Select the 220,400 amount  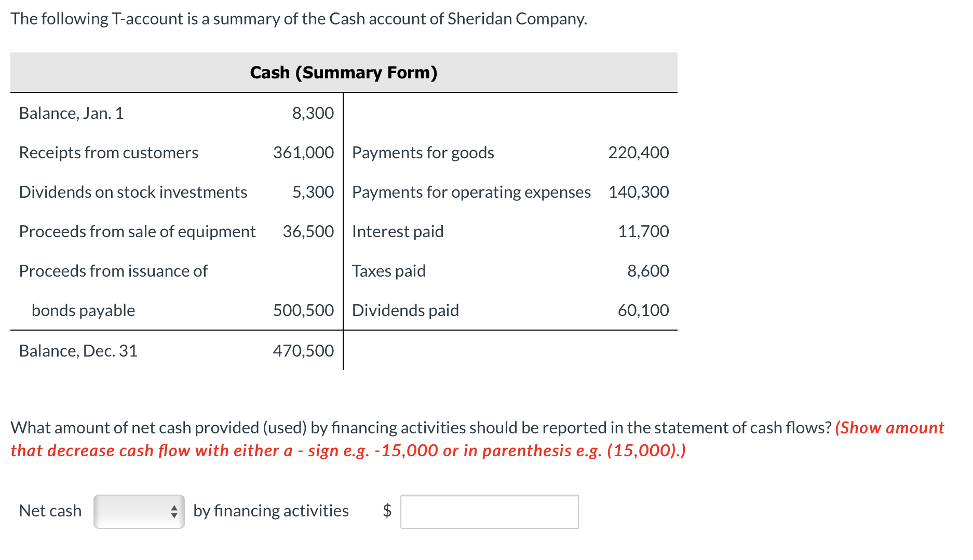(x=638, y=152)
